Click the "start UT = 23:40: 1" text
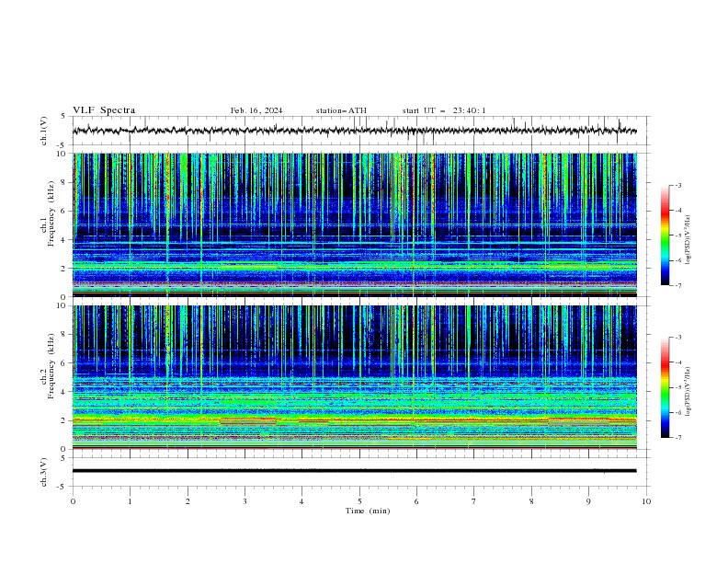The image size is (728, 563). tap(444, 110)
